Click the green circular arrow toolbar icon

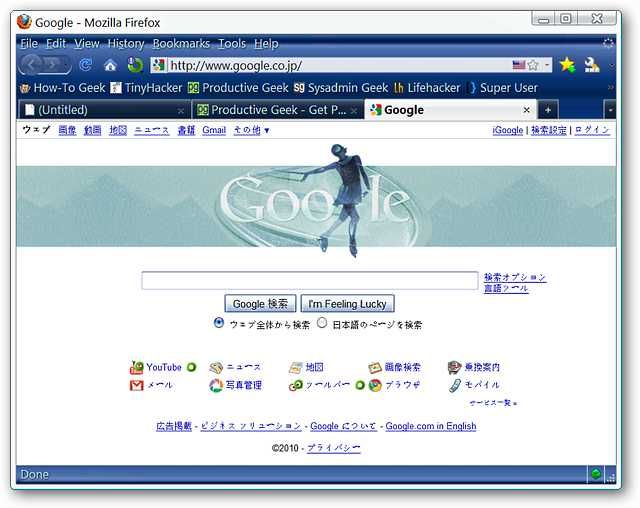(x=135, y=64)
